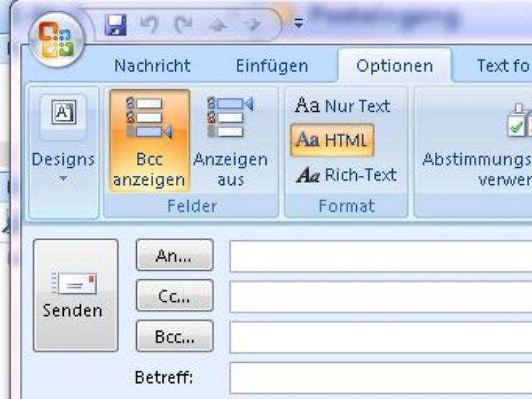Click into the Betreff input field
This screenshot has width=532, height=399.
[380, 378]
